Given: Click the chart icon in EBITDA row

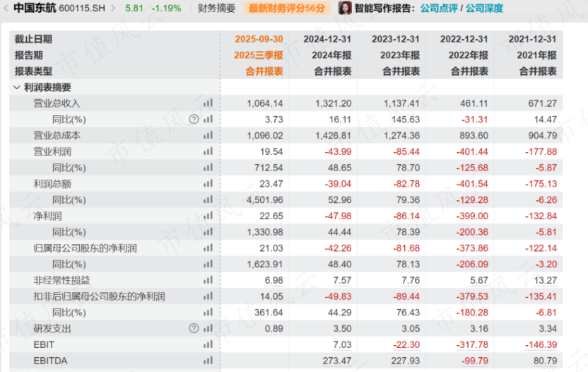Looking at the screenshot, I should [208, 361].
